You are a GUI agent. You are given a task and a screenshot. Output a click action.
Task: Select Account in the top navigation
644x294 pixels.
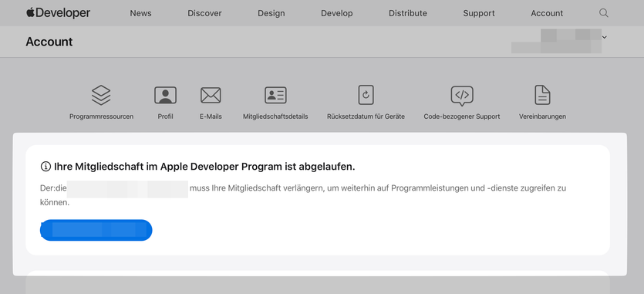click(x=547, y=13)
